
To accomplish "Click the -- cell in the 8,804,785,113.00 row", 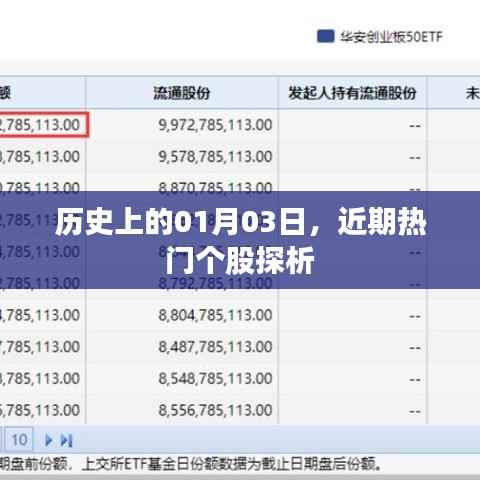I will pos(415,316).
